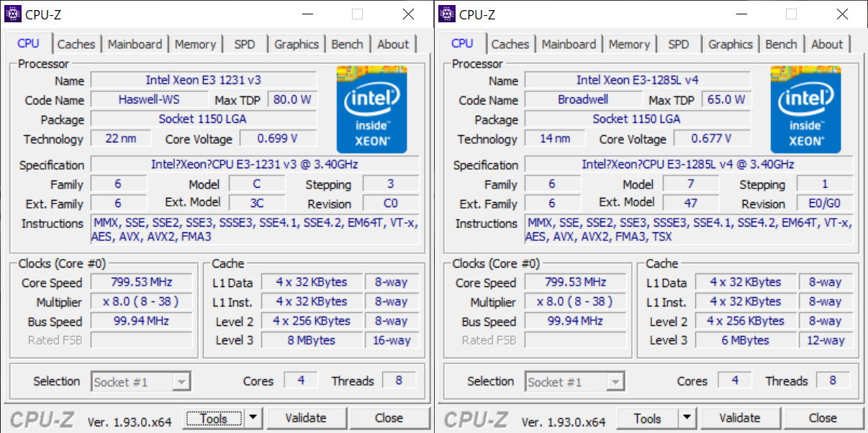Click the CPU-Z app icon in right window title bar
The height and width of the screenshot is (433, 868).
[448, 14]
